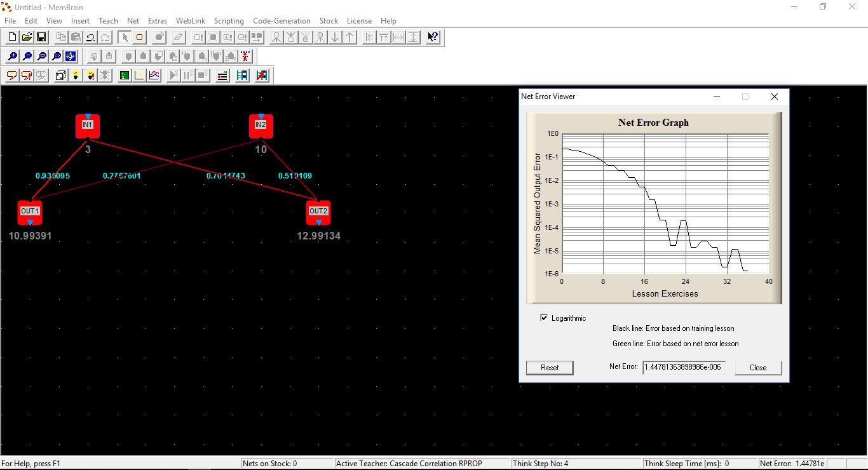Click the context help question-mark arrow
Viewport: 868px width, 470px height.
tap(433, 37)
